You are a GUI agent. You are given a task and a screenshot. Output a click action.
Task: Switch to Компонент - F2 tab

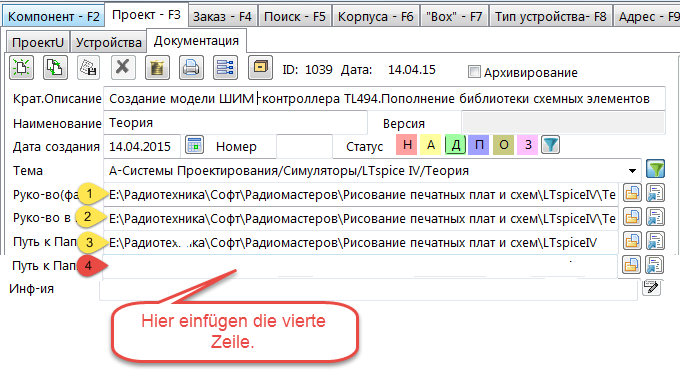pyautogui.click(x=53, y=16)
